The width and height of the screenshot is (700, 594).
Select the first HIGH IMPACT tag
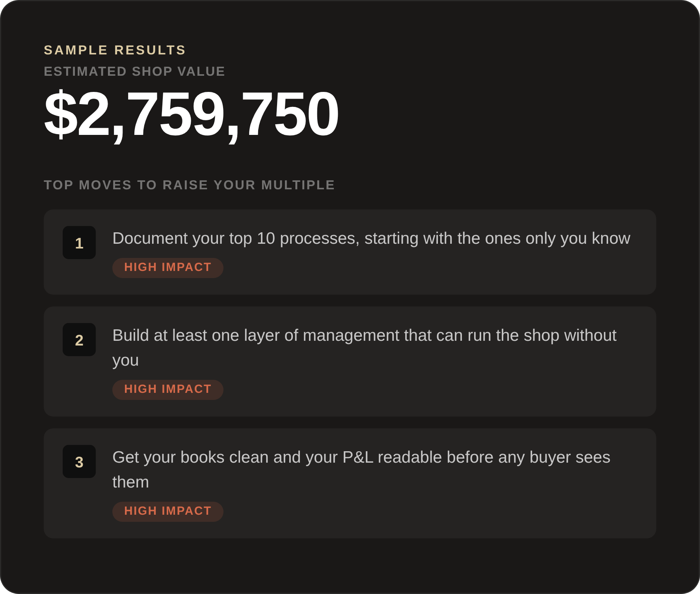click(x=168, y=268)
